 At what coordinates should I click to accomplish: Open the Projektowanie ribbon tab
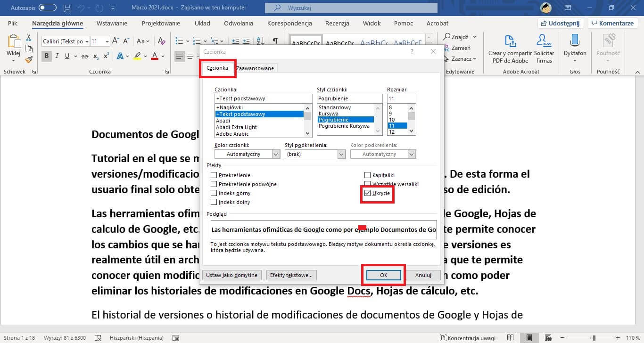click(x=161, y=23)
